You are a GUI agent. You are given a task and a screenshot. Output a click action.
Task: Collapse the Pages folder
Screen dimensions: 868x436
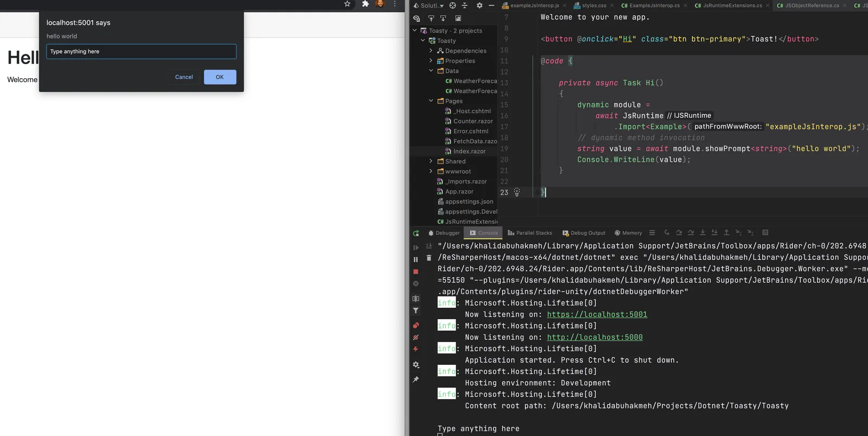431,101
